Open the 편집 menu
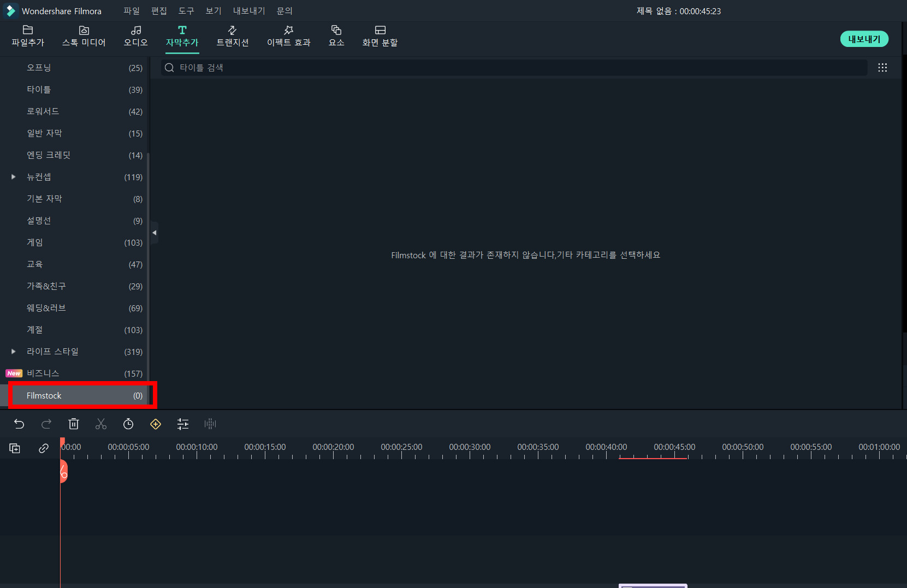 159,11
